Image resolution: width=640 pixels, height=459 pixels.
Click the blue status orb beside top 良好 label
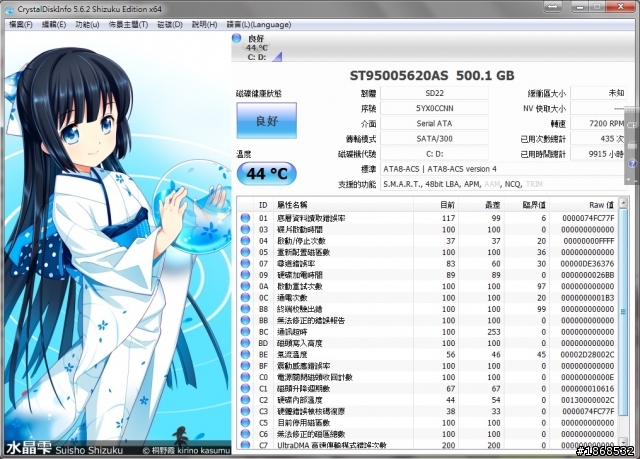pos(236,38)
